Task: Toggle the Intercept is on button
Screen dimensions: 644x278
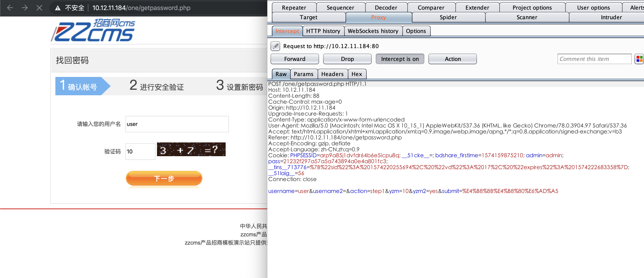Action: point(400,59)
